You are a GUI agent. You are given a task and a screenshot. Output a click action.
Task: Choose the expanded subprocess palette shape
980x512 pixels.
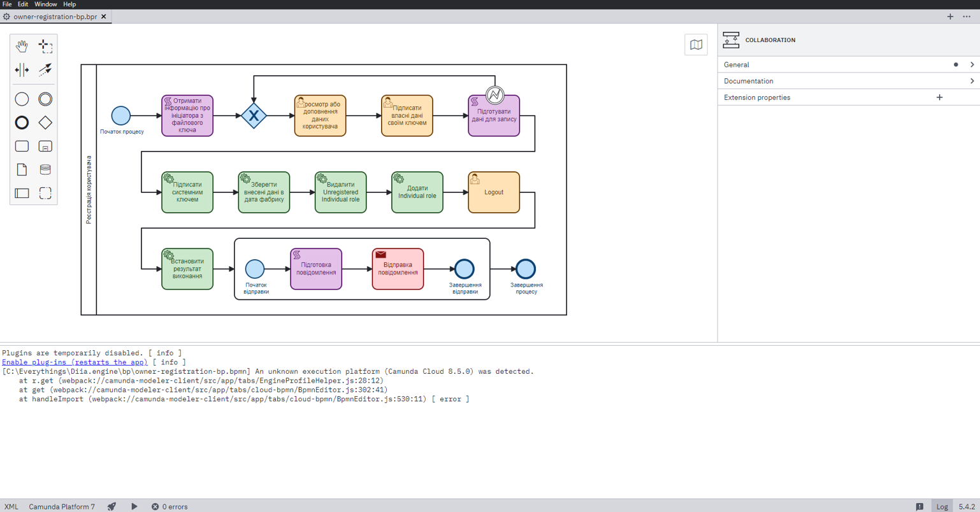pyautogui.click(x=45, y=146)
